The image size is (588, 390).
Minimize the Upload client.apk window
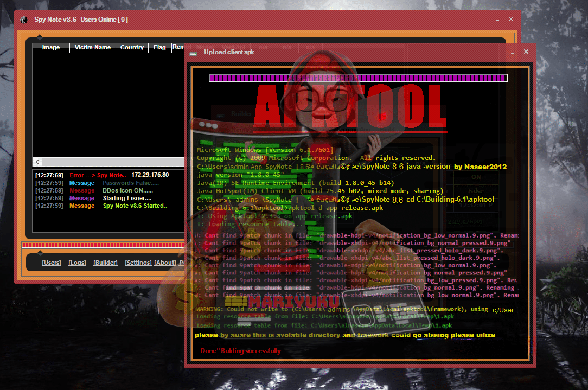(513, 52)
